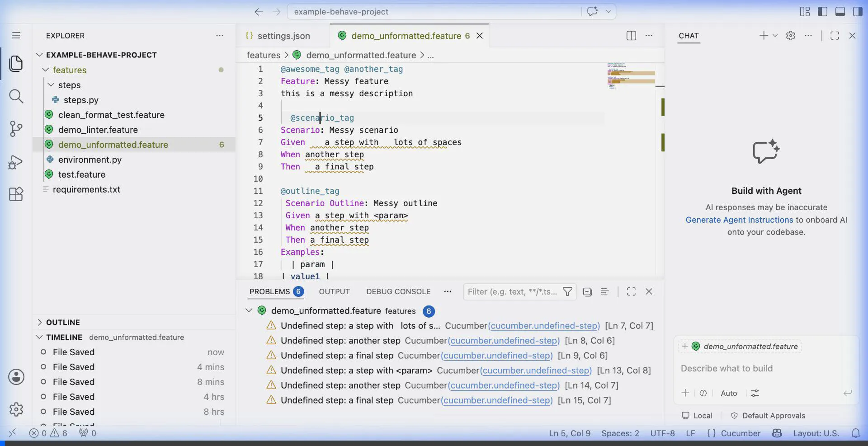This screenshot has width=868, height=446.
Task: Open the Source Control view
Action: [x=16, y=129]
